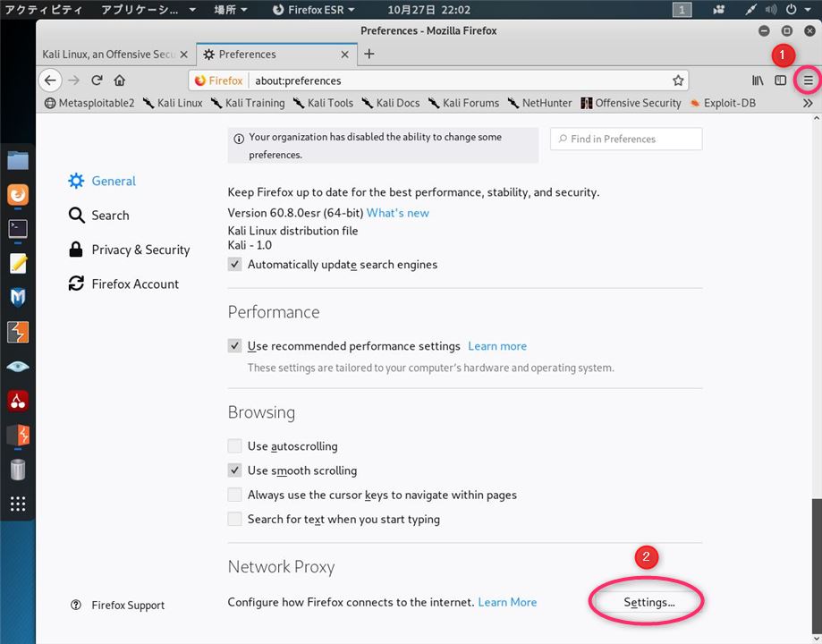The width and height of the screenshot is (822, 644).
Task: Go back with the back arrow button
Action: click(50, 80)
